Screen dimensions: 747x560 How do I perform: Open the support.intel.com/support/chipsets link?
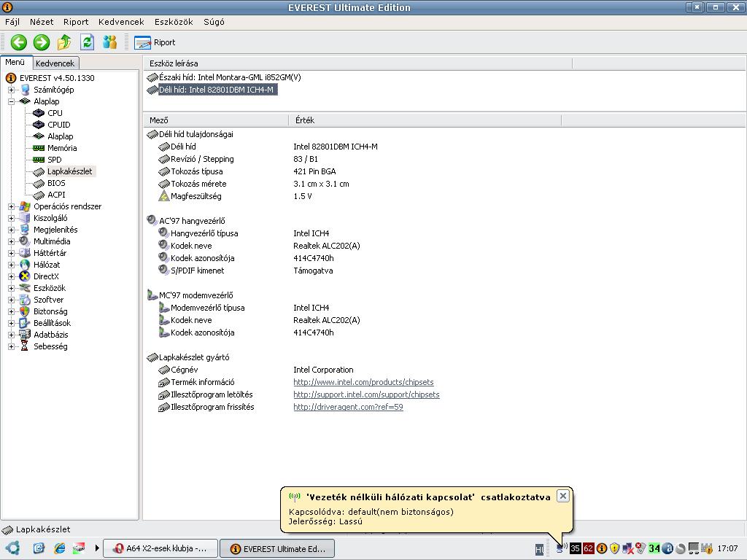click(x=366, y=394)
